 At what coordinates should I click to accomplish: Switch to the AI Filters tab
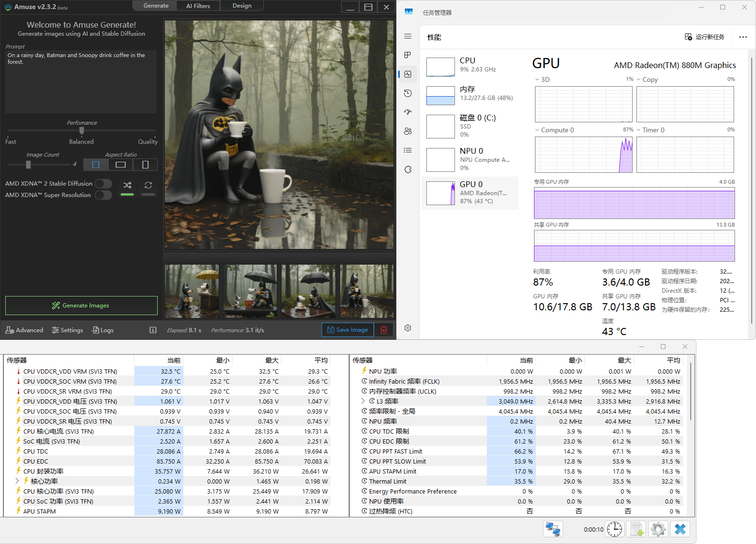point(198,6)
